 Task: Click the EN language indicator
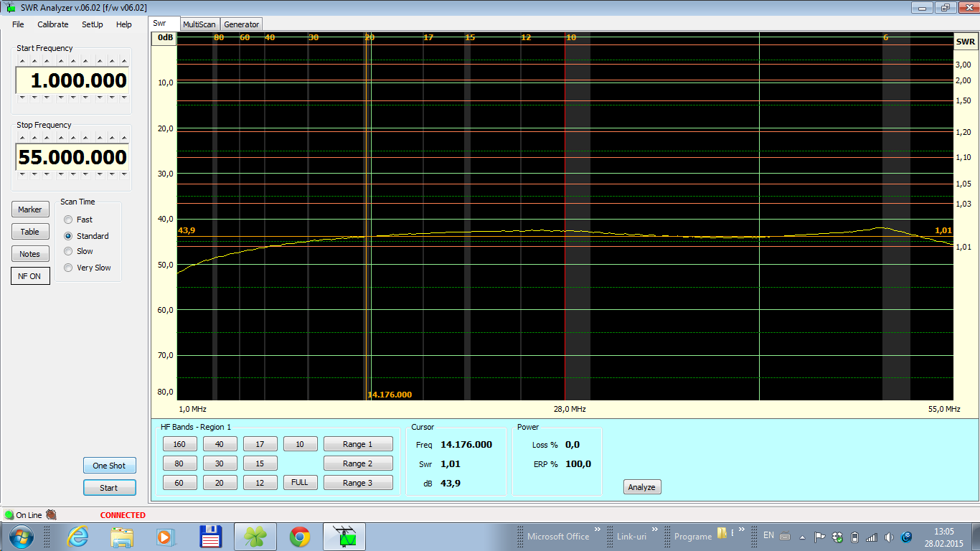[768, 535]
